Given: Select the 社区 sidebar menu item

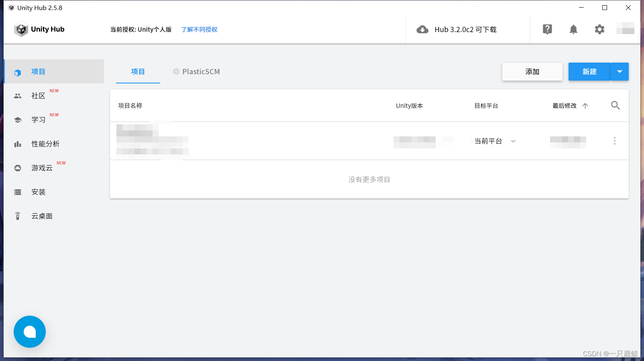Looking at the screenshot, I should pos(54,95).
